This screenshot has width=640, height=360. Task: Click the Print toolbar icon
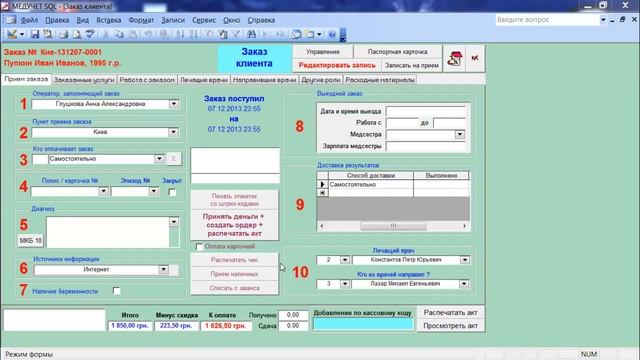click(x=63, y=34)
